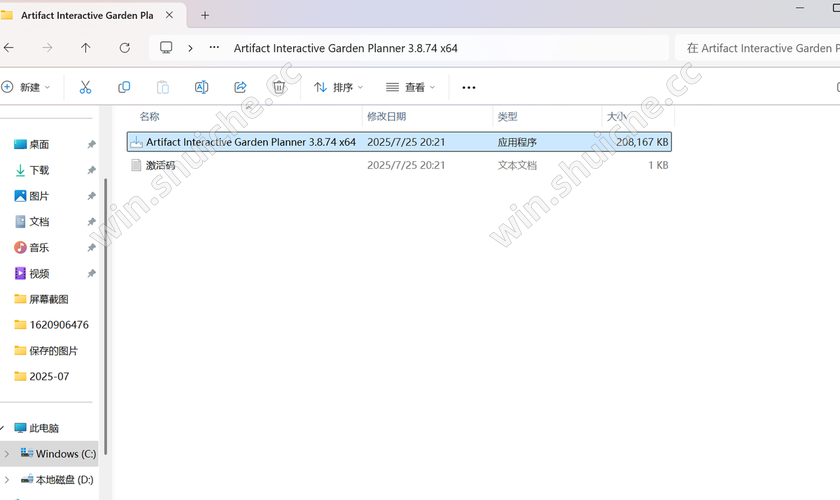The image size is (840, 500).
Task: Open the address bar ellipsis path menu
Action: 214,48
